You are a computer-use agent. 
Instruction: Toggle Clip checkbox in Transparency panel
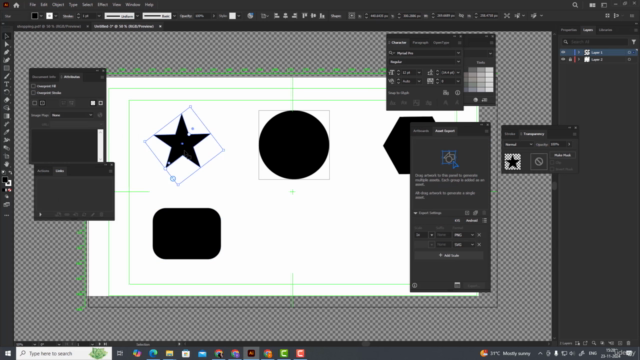pos(552,162)
